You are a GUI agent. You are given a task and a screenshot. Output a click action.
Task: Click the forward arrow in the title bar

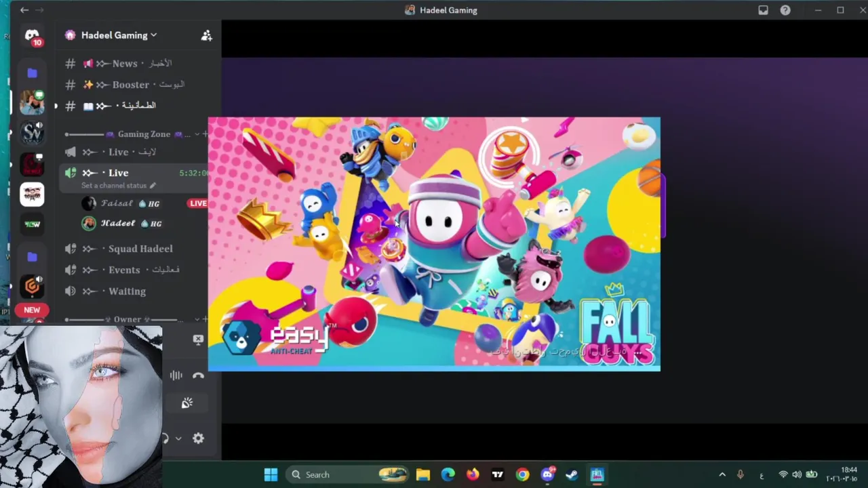coord(39,10)
